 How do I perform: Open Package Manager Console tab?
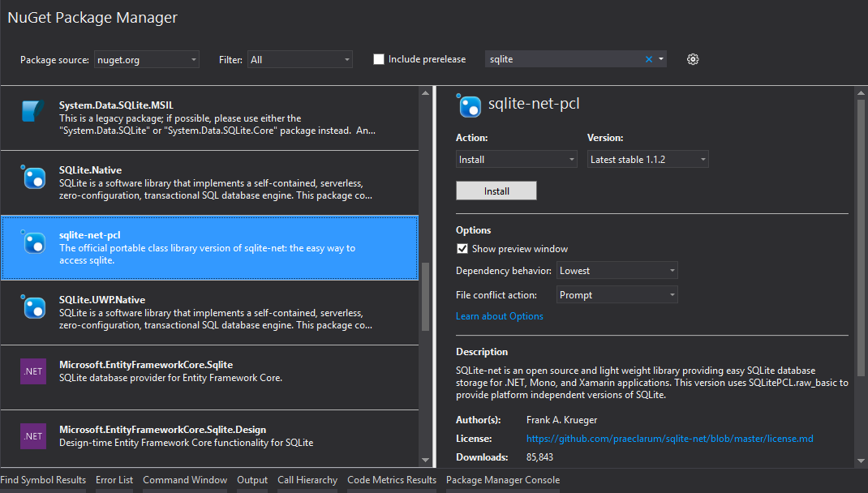[x=503, y=480]
